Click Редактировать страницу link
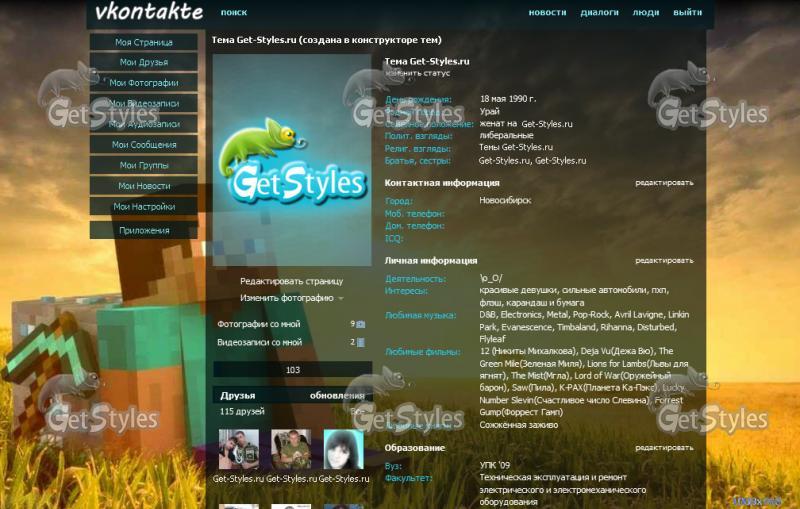The width and height of the screenshot is (800, 509). [291, 281]
